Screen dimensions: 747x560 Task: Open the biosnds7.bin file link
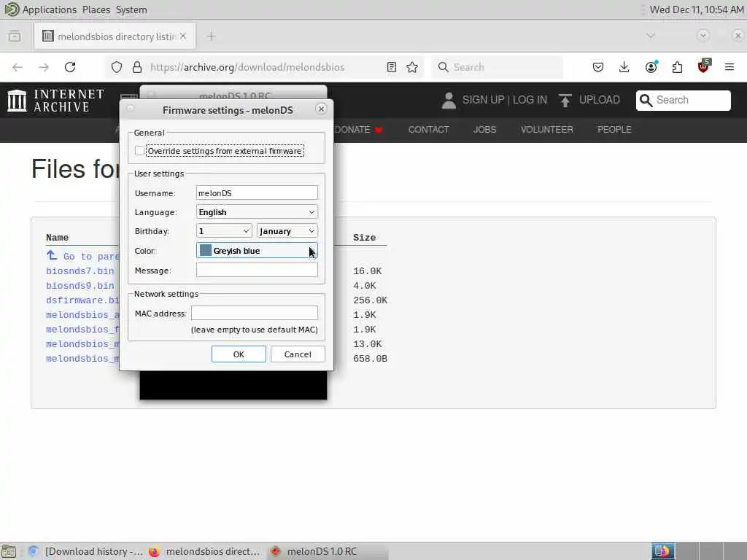tap(80, 271)
